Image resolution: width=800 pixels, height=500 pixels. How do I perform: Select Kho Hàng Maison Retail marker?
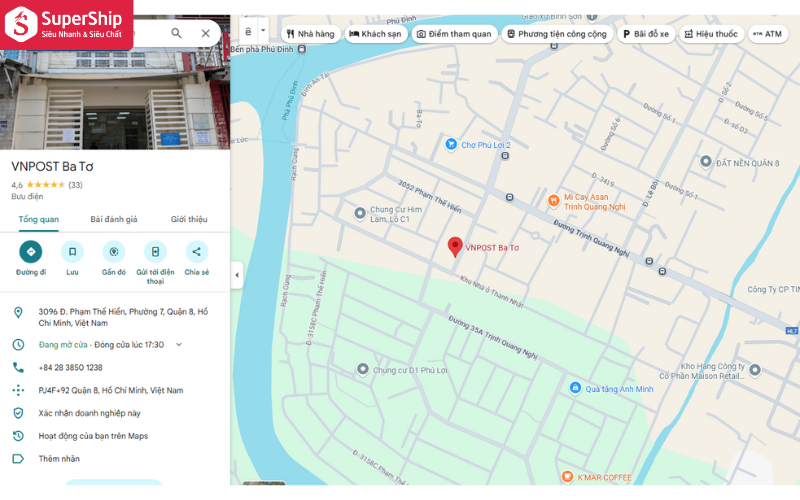click(755, 370)
